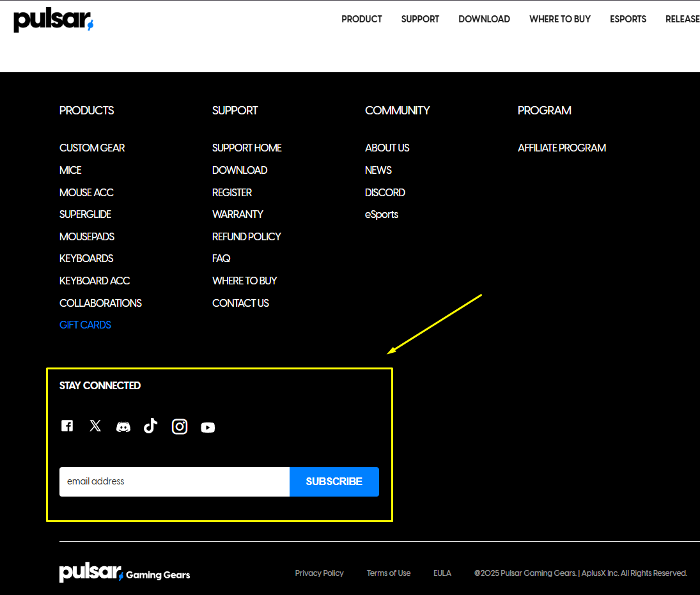Screen dimensions: 700x595
Task: Go to CUSTOM GEAR footer link
Action: click(x=92, y=148)
